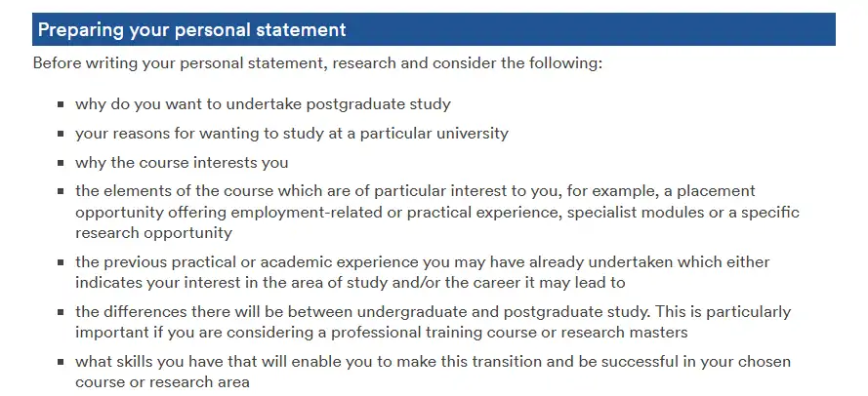
Task: Click the line 'opportunity offering employment-related or practical experience'
Action: [x=437, y=213]
